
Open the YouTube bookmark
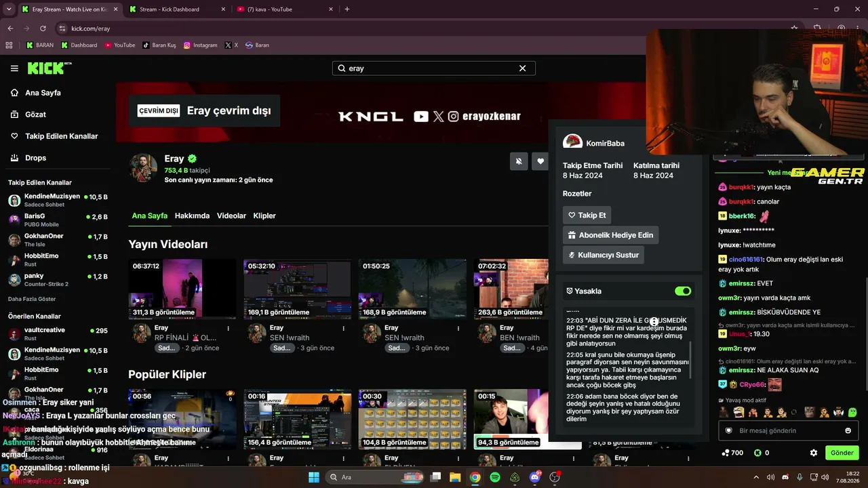click(x=120, y=45)
